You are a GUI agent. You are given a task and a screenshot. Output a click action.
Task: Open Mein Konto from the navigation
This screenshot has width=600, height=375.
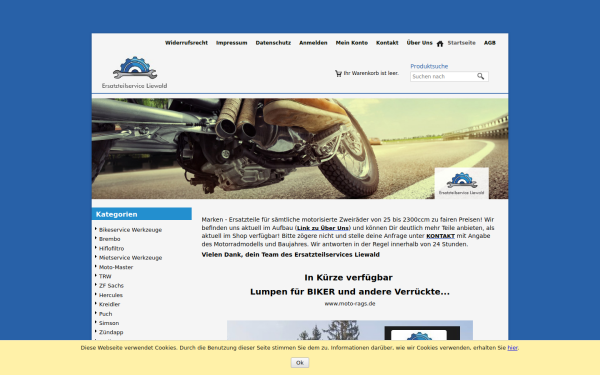pos(352,43)
